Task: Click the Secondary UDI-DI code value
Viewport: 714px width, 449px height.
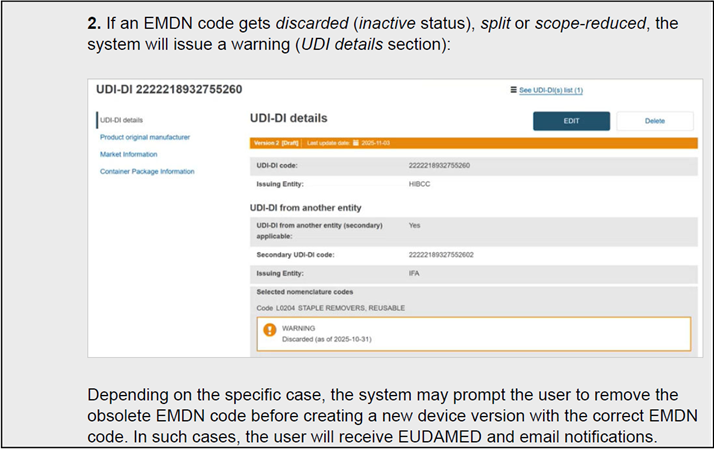Action: [441, 255]
